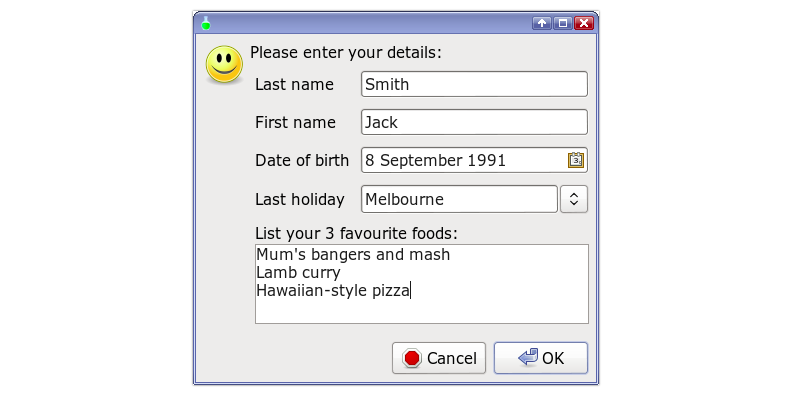Screen dimensions: 793x397
Task: Dismiss the form with the Cancel button
Action: (439, 358)
